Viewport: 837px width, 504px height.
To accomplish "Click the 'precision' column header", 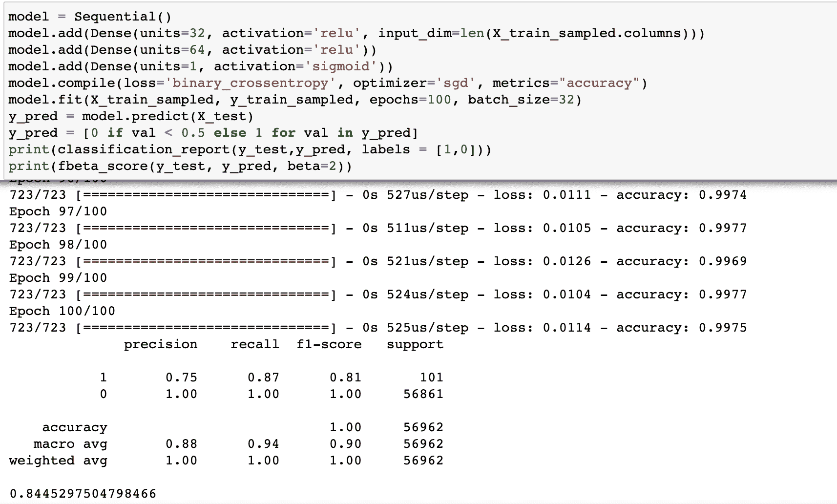I will pos(161,344).
